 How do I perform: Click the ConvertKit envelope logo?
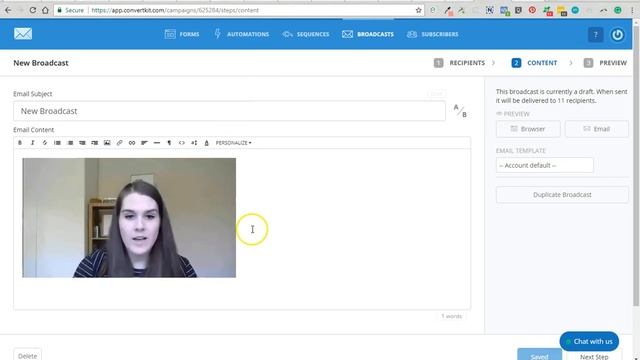click(23, 34)
